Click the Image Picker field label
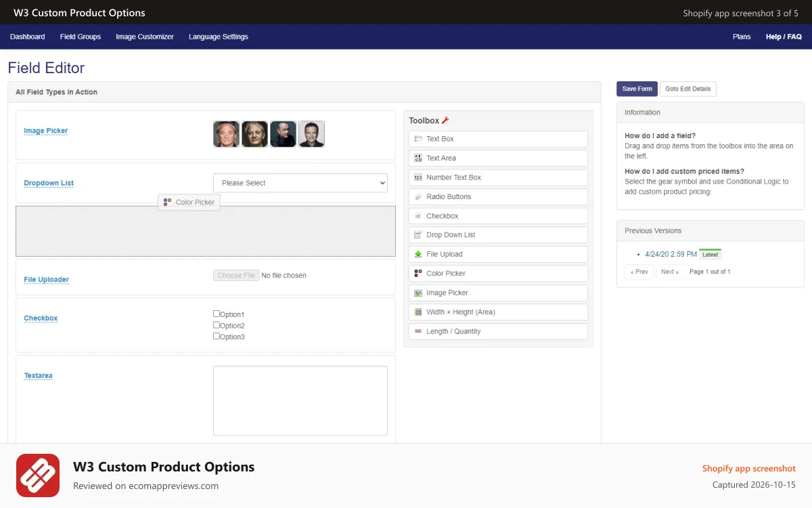 tap(46, 131)
